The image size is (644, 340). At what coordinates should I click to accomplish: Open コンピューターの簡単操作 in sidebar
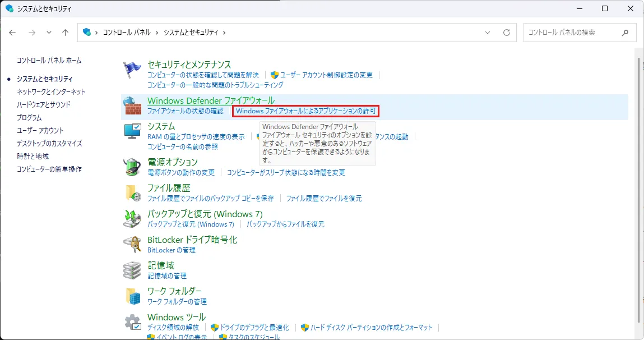click(x=49, y=169)
